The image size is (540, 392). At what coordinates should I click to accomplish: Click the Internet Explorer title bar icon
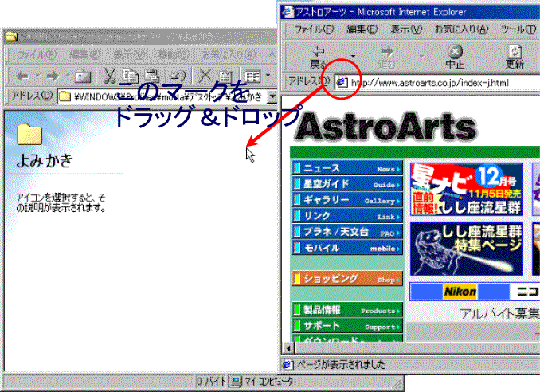[x=287, y=13]
